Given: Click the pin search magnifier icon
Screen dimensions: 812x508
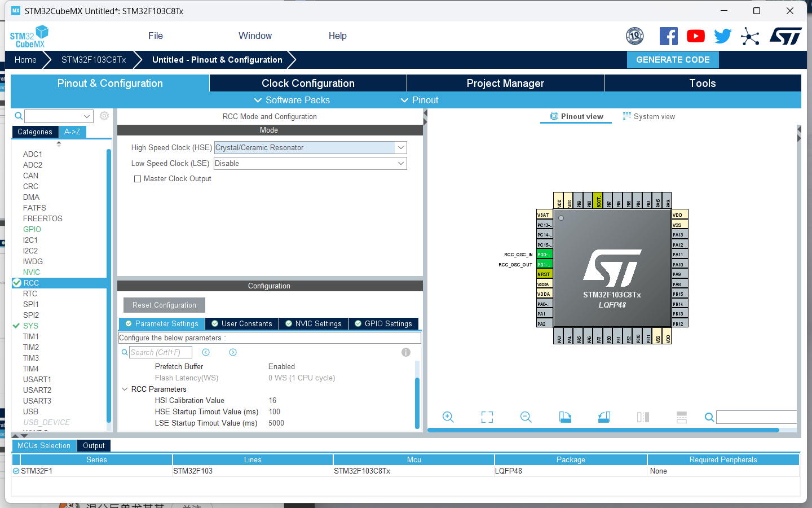Looking at the screenshot, I should tap(709, 417).
